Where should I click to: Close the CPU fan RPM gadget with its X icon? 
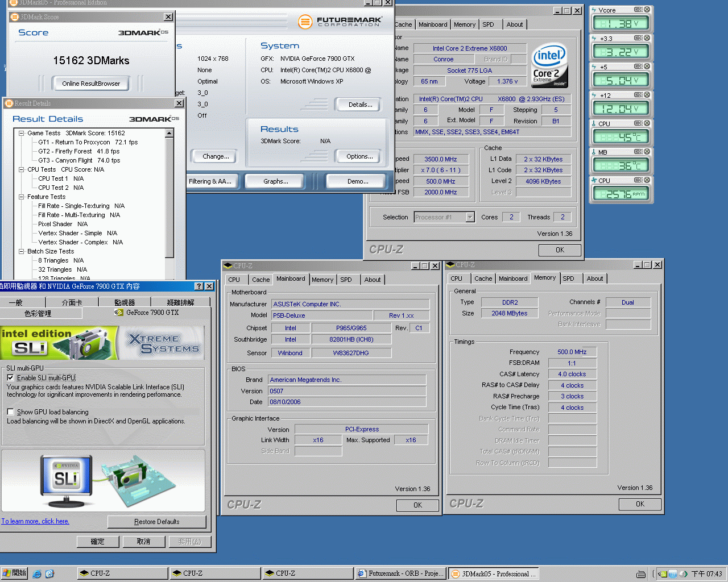tap(647, 180)
